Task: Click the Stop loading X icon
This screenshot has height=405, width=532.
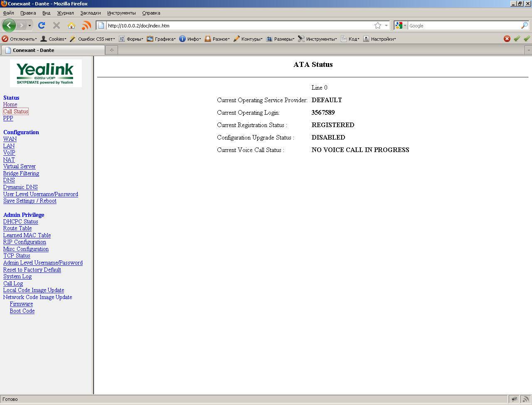Action: (x=57, y=25)
